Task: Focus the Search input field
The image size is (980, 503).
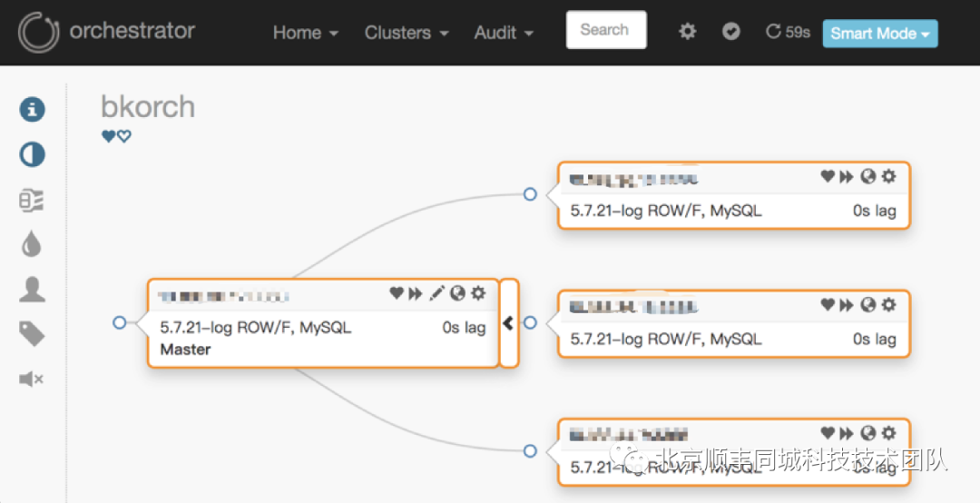Action: (606, 30)
